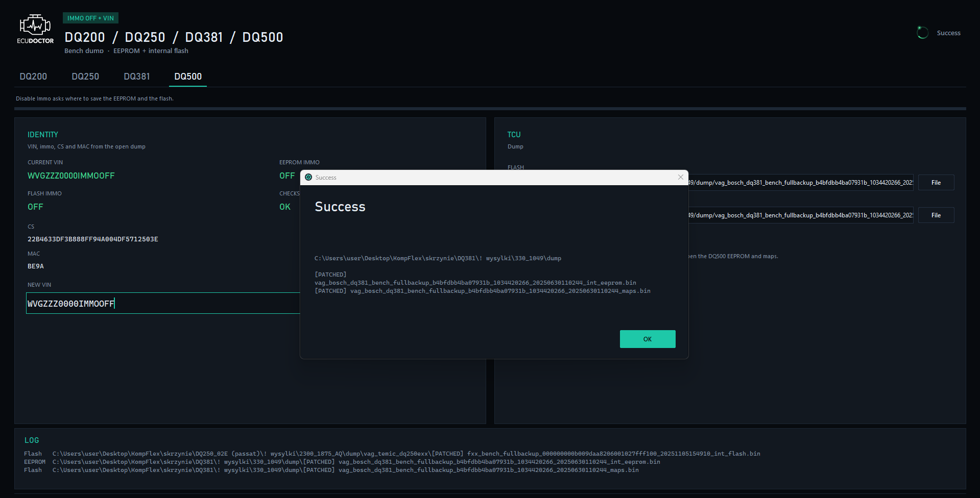Screen dimensions: 980x498
Task: Confirm the Success dialog with OK
Action: click(648, 339)
